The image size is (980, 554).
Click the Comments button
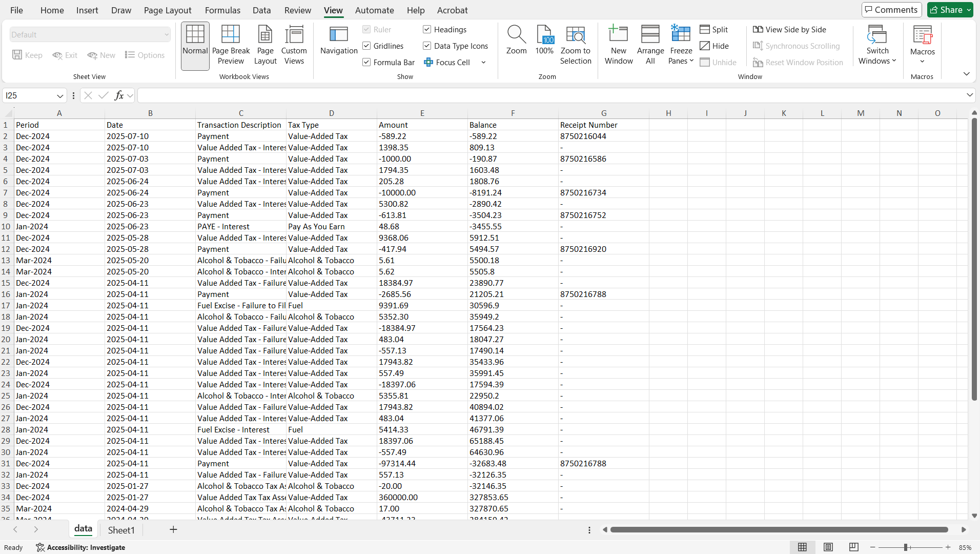[x=891, y=10]
